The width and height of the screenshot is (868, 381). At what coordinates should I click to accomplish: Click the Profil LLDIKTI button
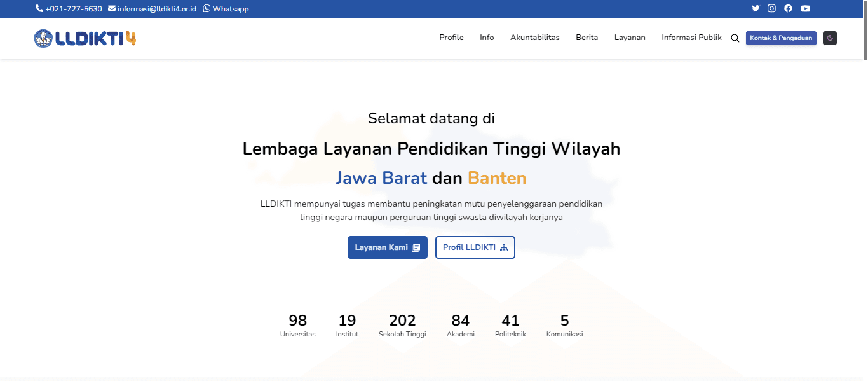[475, 247]
